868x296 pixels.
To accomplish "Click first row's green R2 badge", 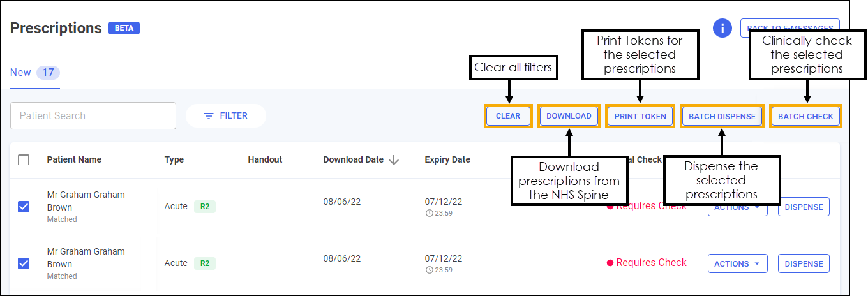I will point(205,207).
